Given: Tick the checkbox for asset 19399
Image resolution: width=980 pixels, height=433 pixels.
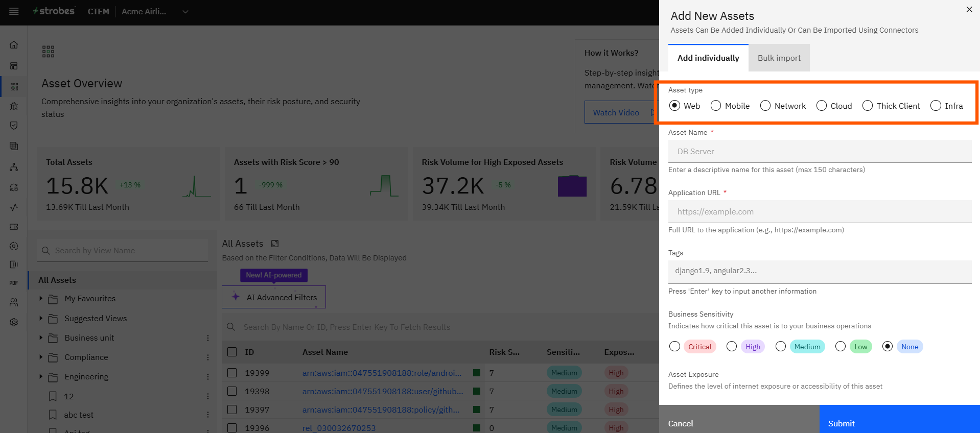Looking at the screenshot, I should (232, 373).
